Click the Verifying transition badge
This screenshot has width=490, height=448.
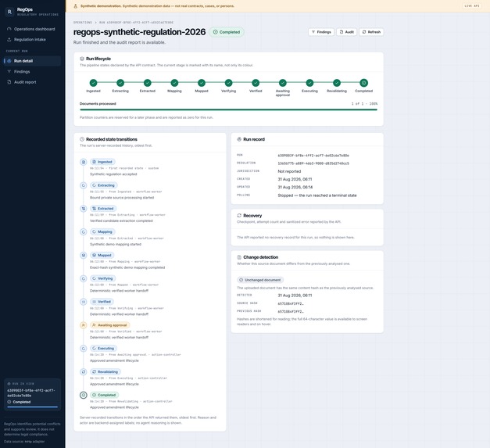coord(103,278)
